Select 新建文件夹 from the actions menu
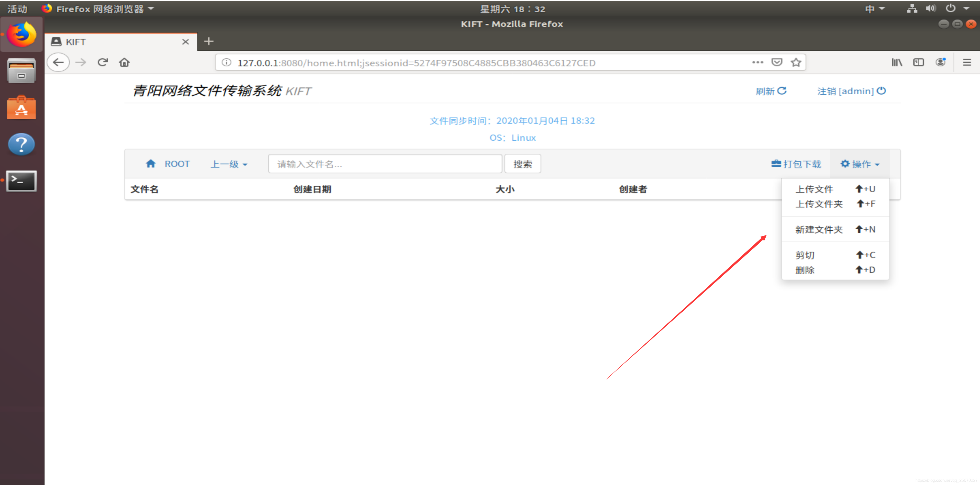Viewport: 980px width, 485px height. pos(818,229)
